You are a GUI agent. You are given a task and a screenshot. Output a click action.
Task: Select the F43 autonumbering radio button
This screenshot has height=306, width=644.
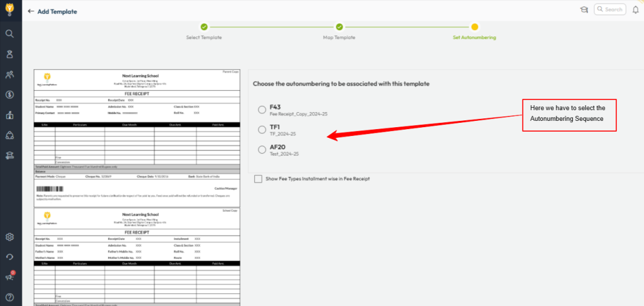[262, 110]
